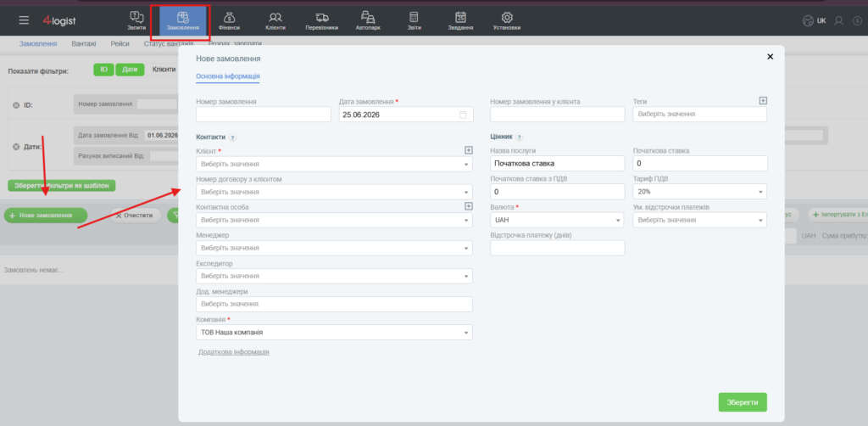This screenshot has width=868, height=426.
Task: Click the Початкова ставка з ПДВ field
Action: (x=558, y=192)
